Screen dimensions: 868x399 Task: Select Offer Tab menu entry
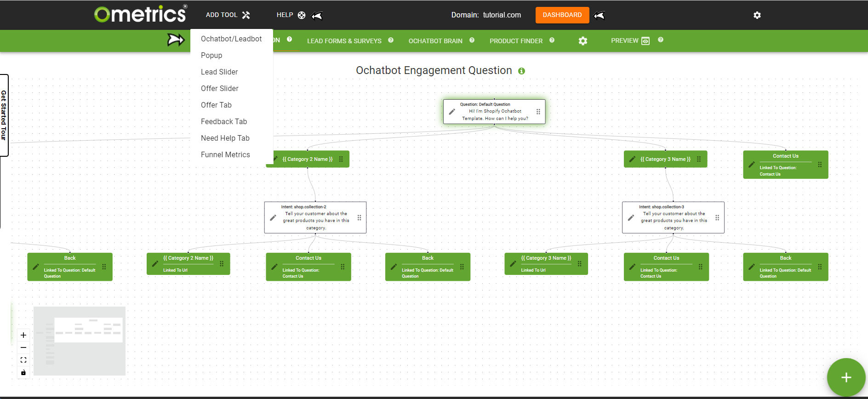[216, 105]
